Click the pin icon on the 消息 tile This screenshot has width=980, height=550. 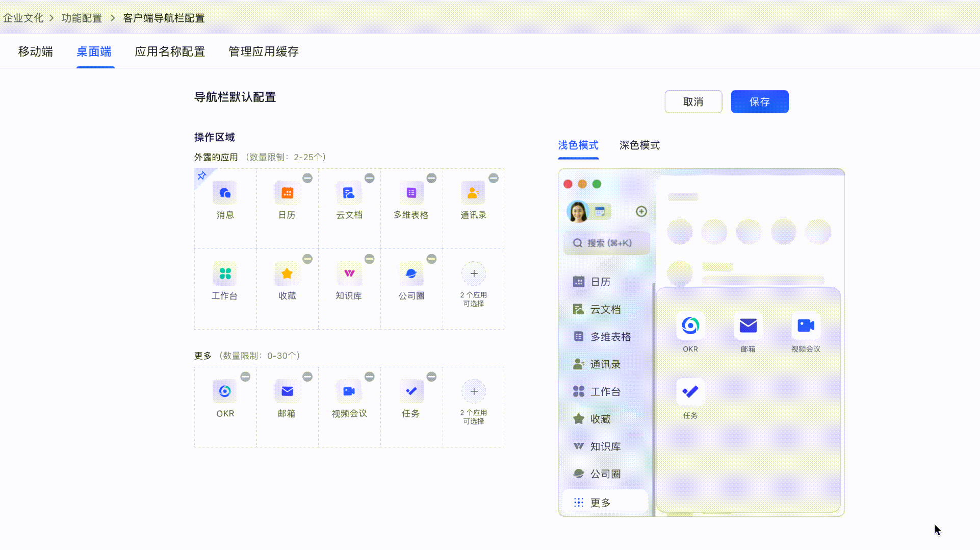202,176
